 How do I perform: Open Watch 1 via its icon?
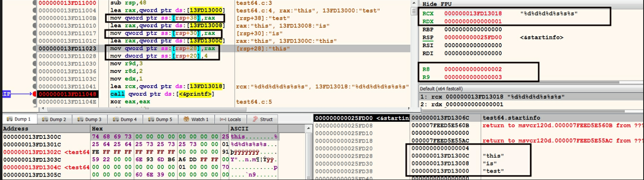[186, 119]
